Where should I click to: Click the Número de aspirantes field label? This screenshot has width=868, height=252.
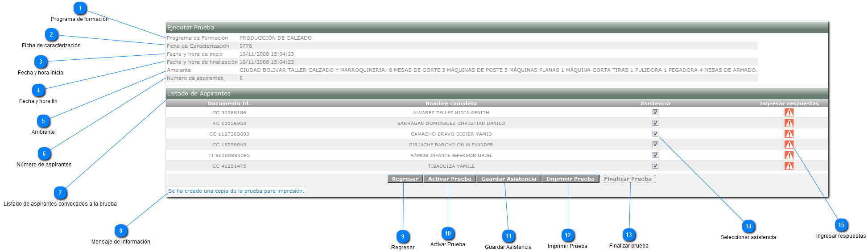pyautogui.click(x=195, y=78)
